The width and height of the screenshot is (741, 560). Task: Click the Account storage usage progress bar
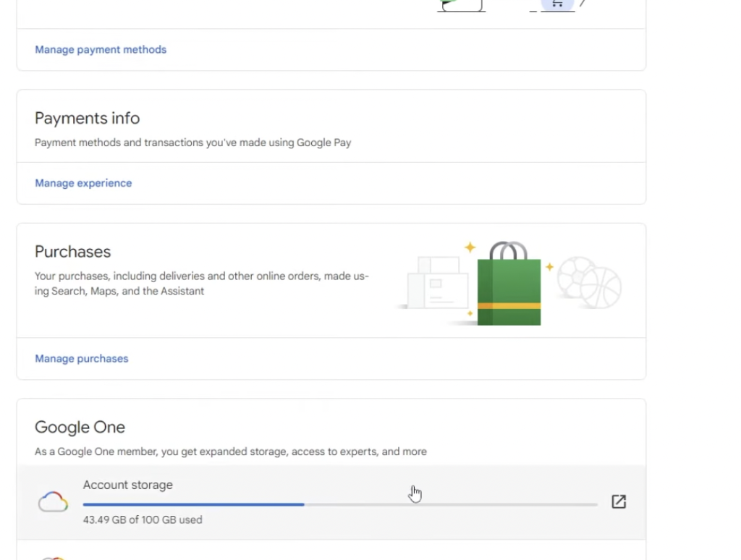tap(340, 504)
